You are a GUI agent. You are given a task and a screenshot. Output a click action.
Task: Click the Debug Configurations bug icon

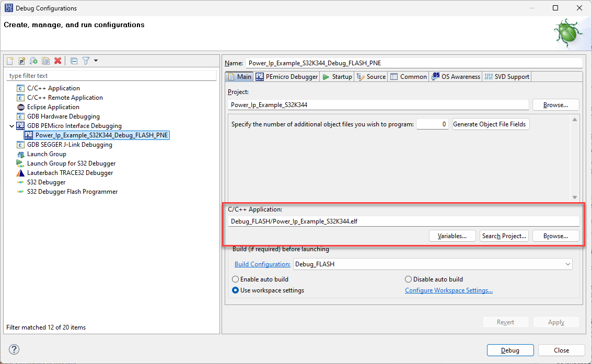tap(567, 32)
